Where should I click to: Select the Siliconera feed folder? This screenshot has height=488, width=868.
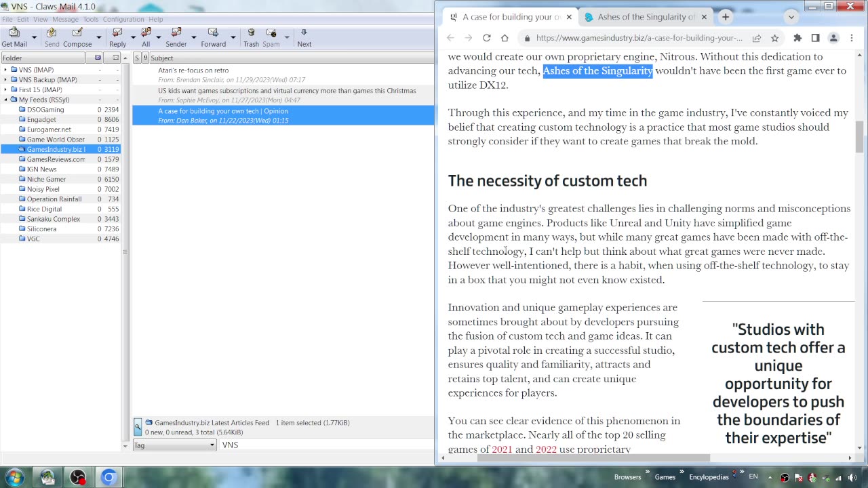(41, 229)
